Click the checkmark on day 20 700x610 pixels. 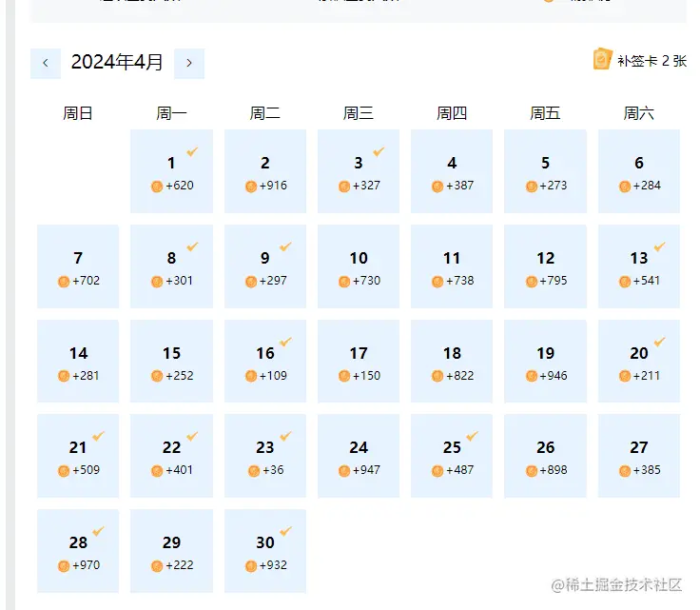pos(660,342)
